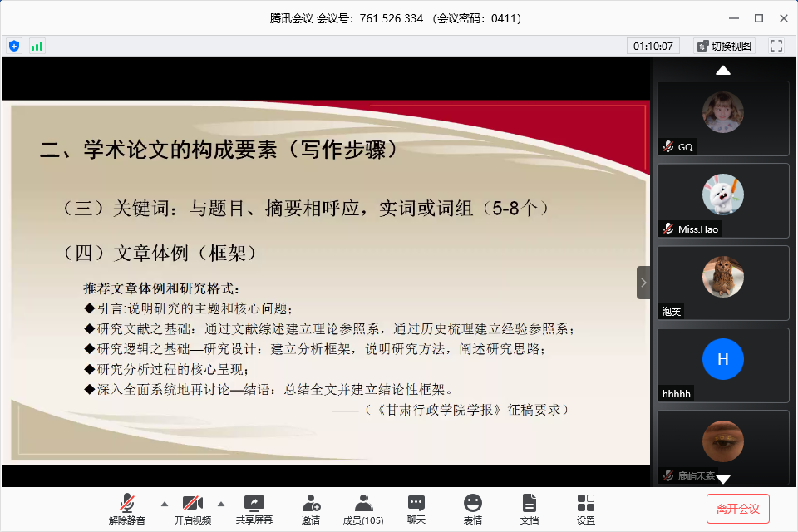Viewport: 798px width, 532px height.
Task: Click the 01:10:07 meeting timer
Action: pos(653,46)
